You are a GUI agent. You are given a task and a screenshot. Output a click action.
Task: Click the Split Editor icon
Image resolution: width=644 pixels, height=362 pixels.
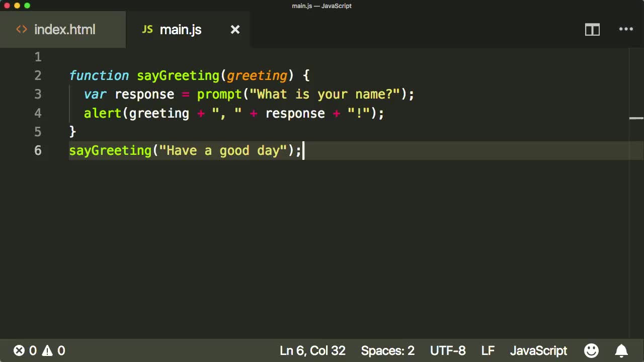pos(592,30)
